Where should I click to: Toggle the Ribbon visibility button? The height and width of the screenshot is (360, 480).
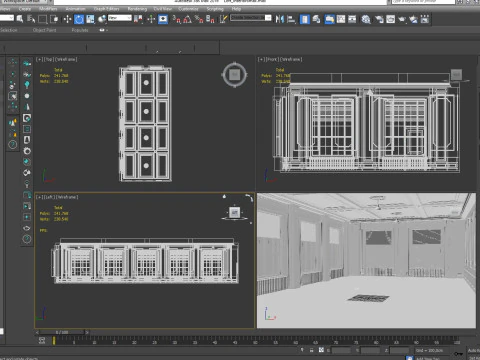tap(329, 19)
